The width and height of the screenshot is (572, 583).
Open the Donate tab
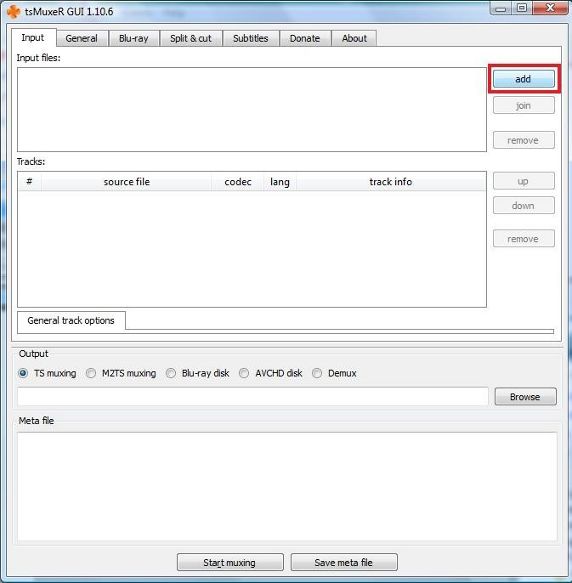coord(305,38)
